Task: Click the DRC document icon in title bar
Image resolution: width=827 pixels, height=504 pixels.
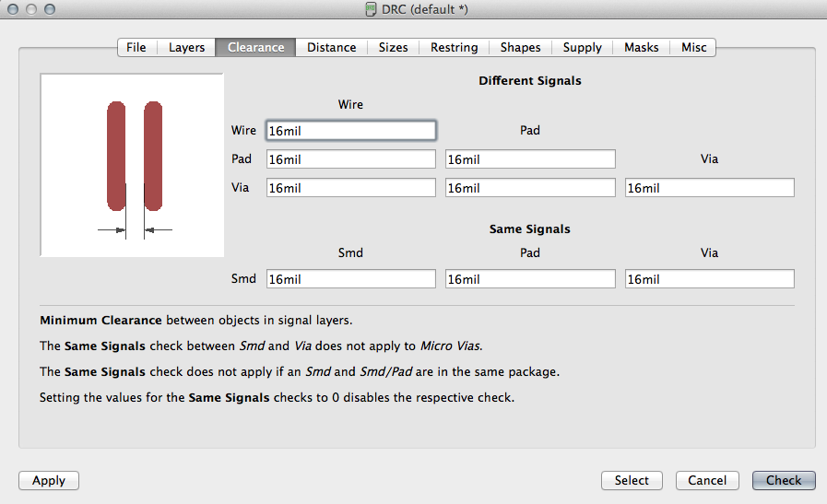Action: [x=371, y=9]
